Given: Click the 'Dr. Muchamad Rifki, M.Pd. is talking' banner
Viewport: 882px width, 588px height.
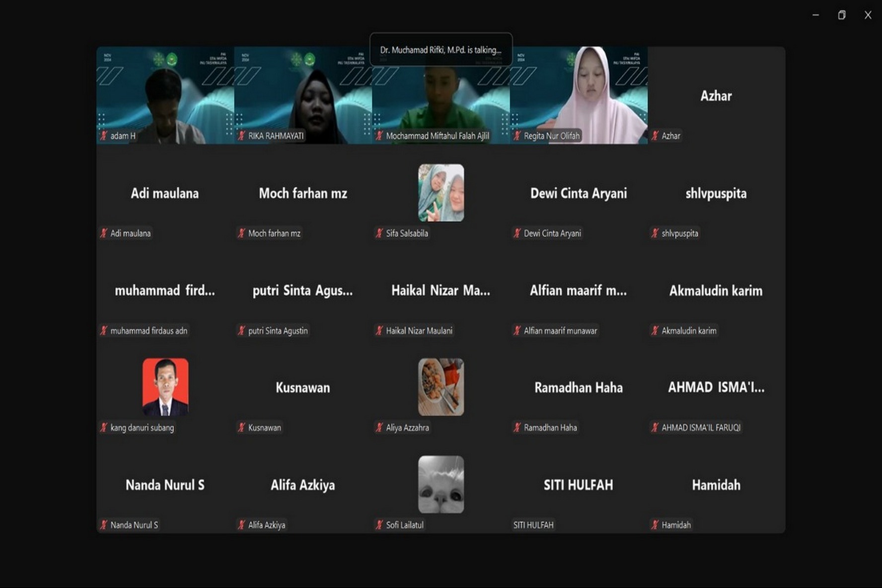Looking at the screenshot, I should [x=441, y=50].
